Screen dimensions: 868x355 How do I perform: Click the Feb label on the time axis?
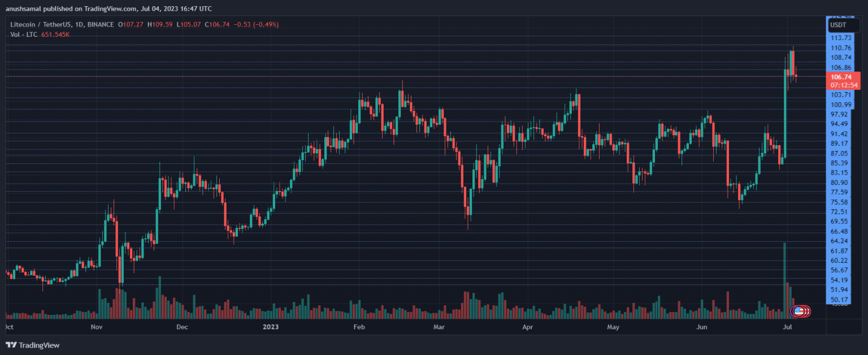(x=358, y=327)
